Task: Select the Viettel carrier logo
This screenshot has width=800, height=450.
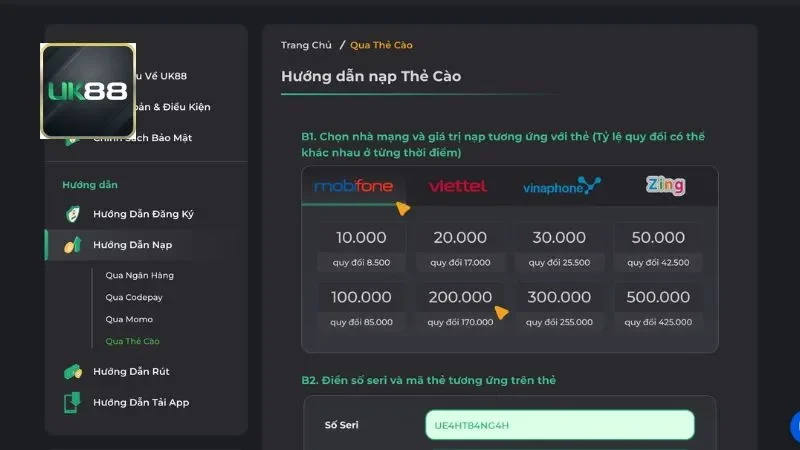Action: 457,186
